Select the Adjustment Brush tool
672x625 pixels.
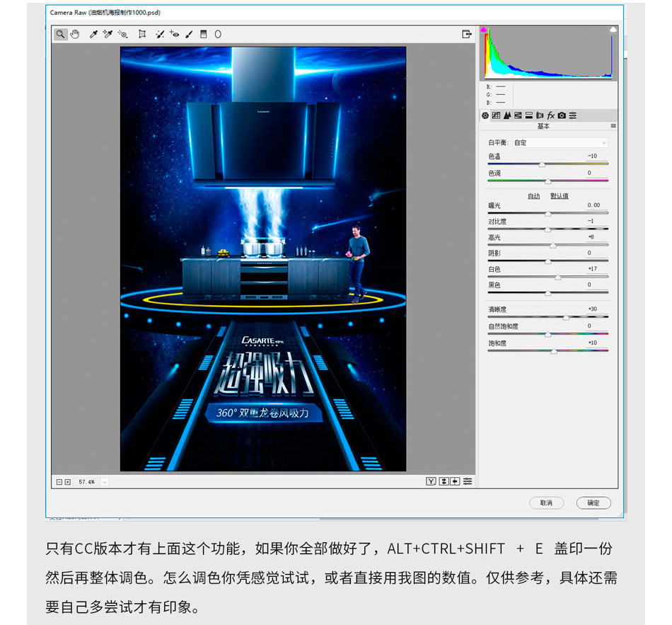[189, 34]
